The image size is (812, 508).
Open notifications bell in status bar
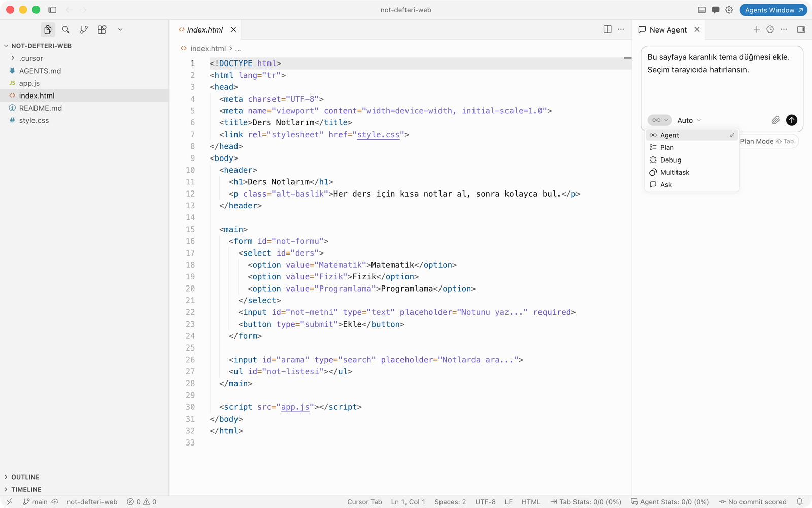(799, 502)
